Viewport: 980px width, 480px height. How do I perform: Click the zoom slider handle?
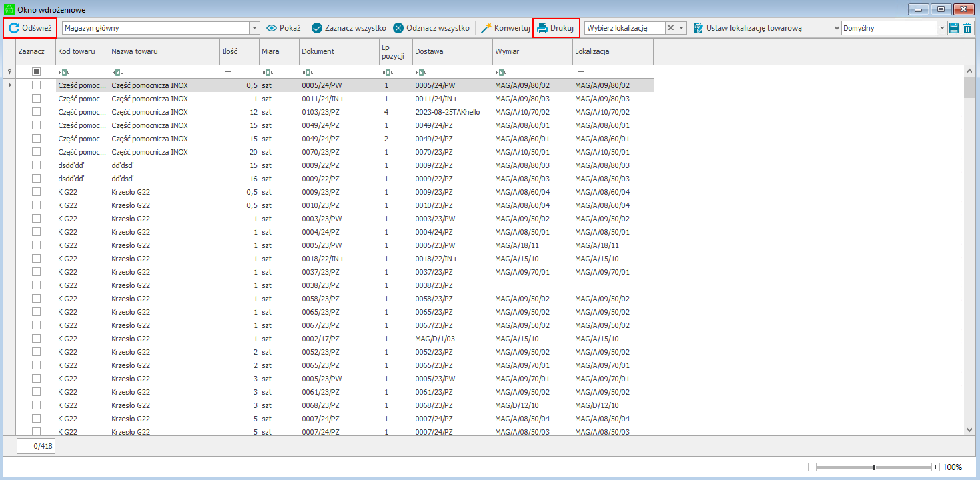coord(874,467)
